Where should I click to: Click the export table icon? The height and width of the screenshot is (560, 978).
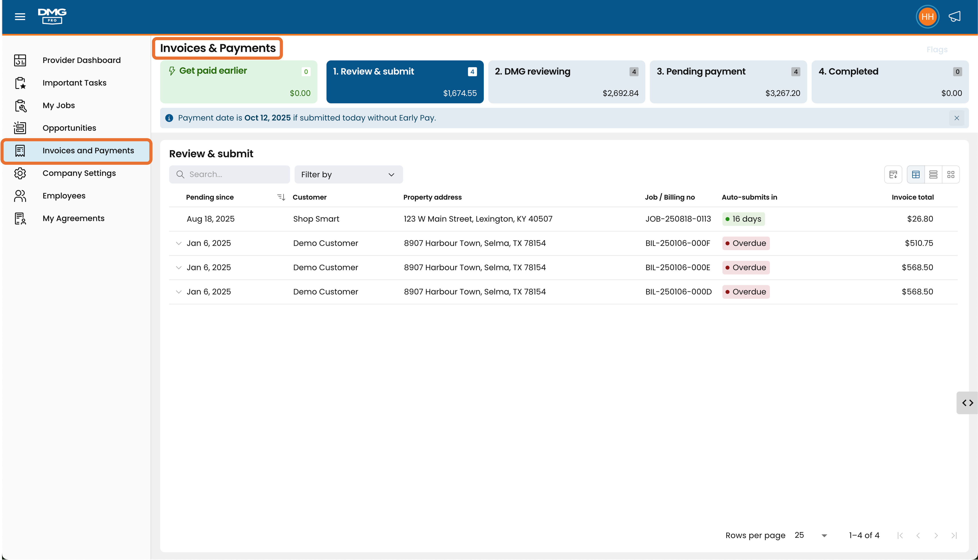tap(893, 175)
